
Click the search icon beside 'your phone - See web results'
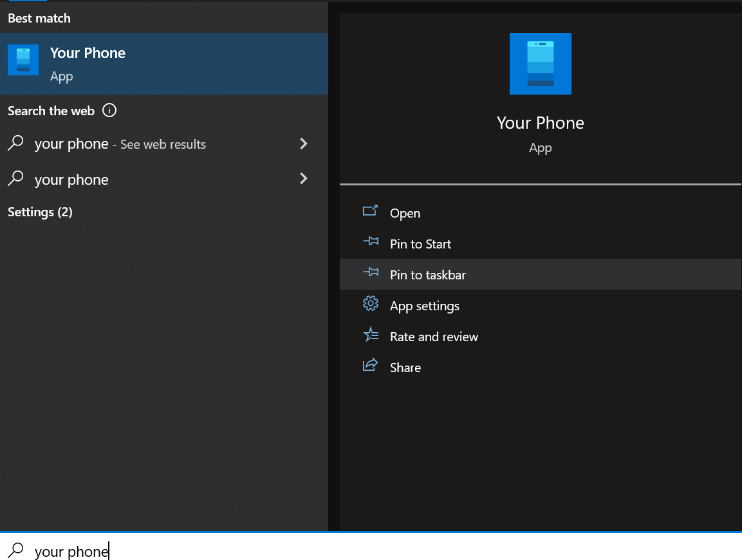coord(14,144)
